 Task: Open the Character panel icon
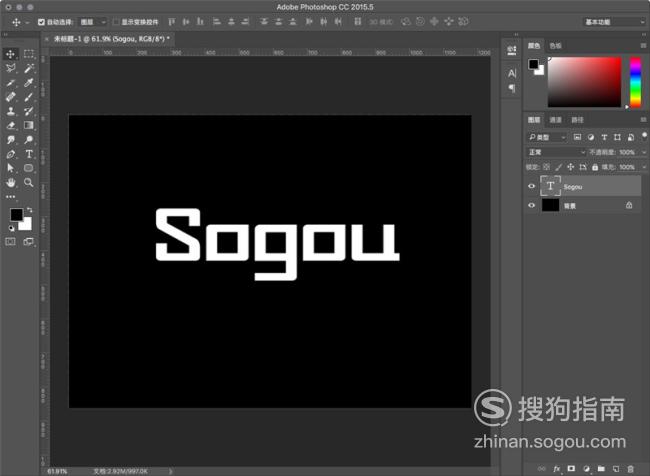point(512,74)
